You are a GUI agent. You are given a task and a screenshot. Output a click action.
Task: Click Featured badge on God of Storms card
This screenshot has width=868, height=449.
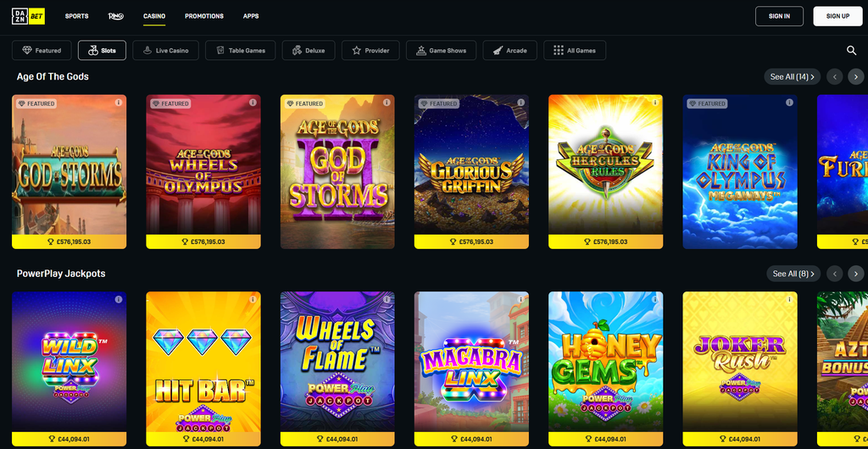[x=36, y=103]
